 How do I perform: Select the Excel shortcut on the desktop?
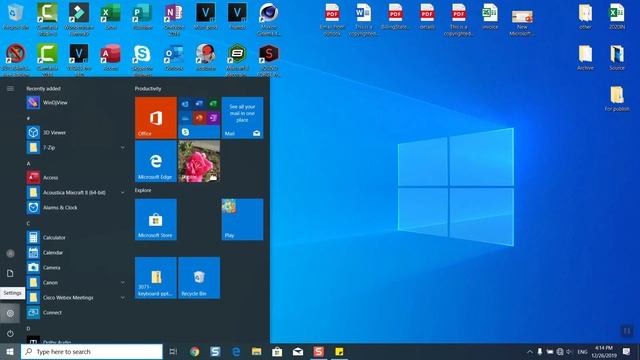pyautogui.click(x=111, y=17)
